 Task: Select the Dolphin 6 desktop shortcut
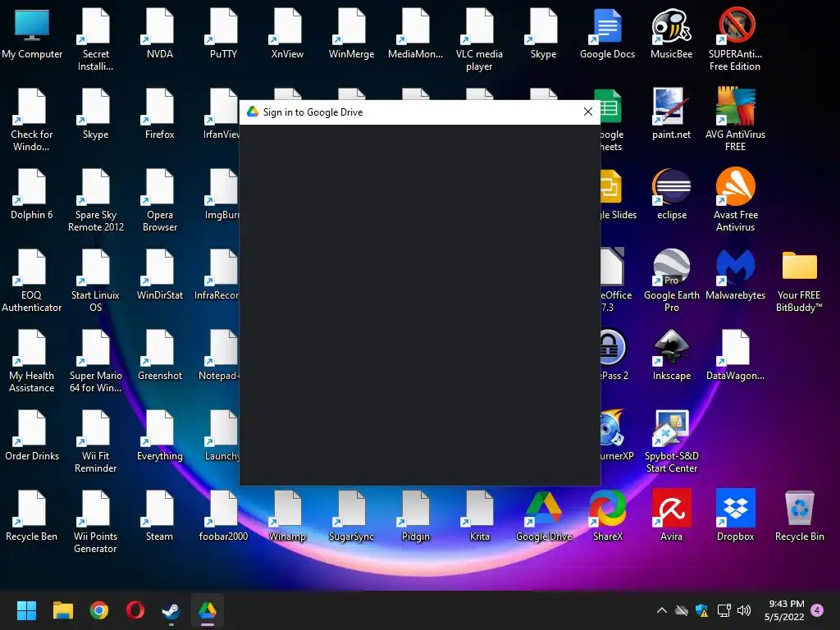pyautogui.click(x=32, y=194)
